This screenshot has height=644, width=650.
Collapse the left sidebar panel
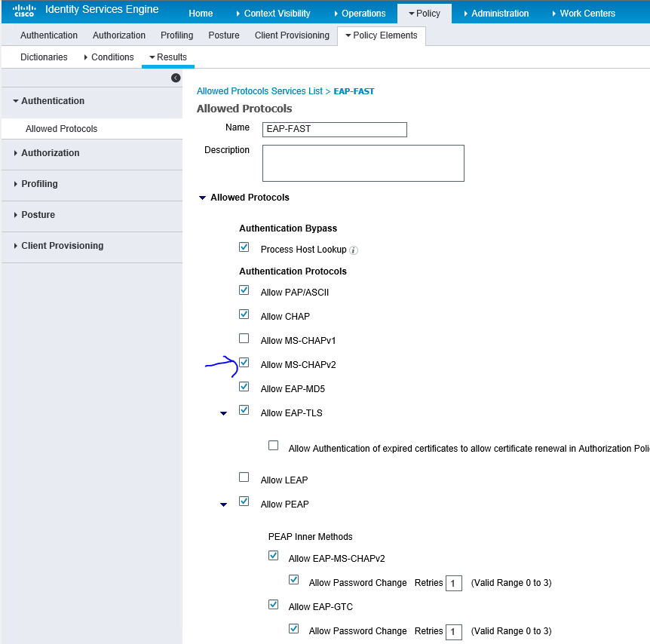pyautogui.click(x=176, y=78)
